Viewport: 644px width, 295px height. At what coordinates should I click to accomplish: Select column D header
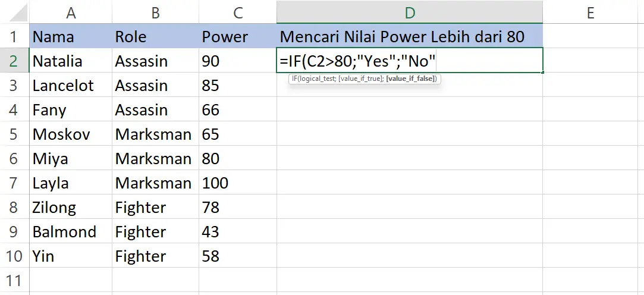(x=410, y=12)
